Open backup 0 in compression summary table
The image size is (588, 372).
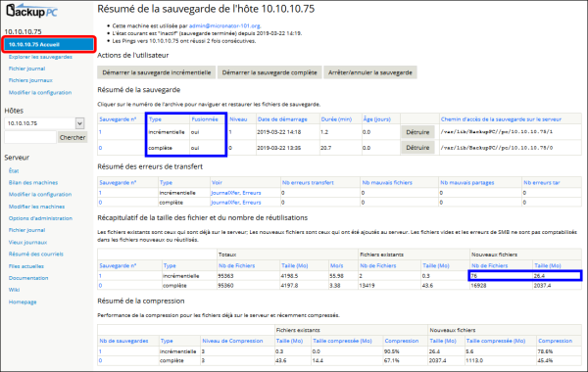pos(100,361)
